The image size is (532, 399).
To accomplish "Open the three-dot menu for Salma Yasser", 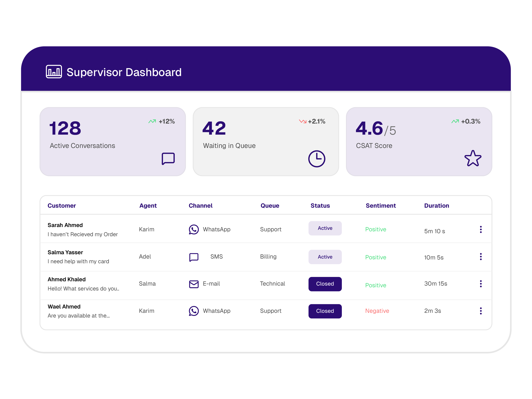I will point(481,257).
